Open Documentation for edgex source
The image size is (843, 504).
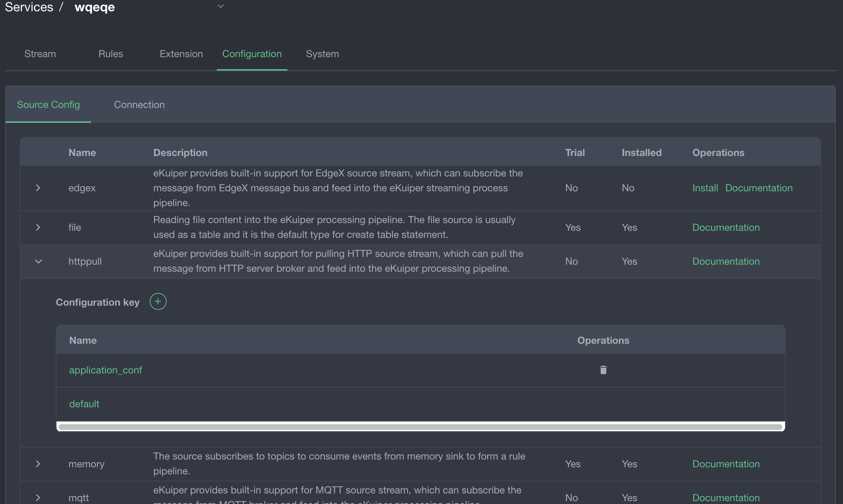click(759, 188)
